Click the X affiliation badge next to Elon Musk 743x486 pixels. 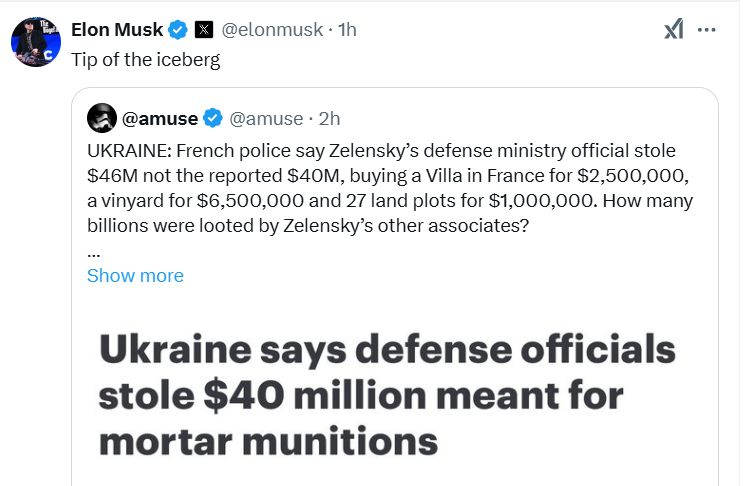pyautogui.click(x=202, y=30)
